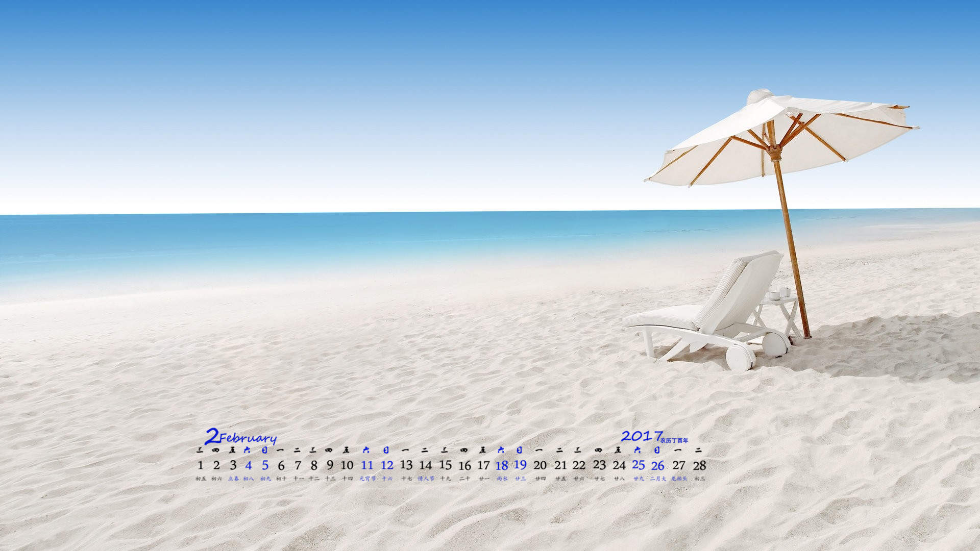This screenshot has width=980, height=551.
Task: Click the 2017 year label
Action: coord(642,436)
